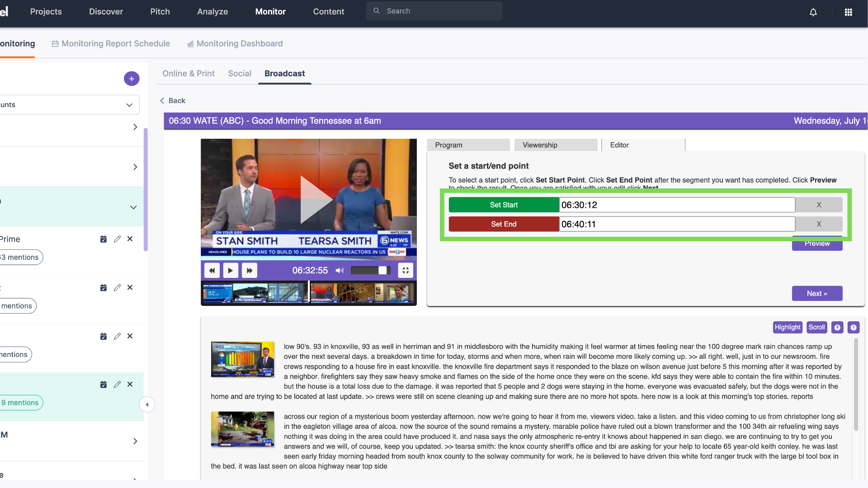
Task: Clear the Set Start time with X
Action: (819, 205)
